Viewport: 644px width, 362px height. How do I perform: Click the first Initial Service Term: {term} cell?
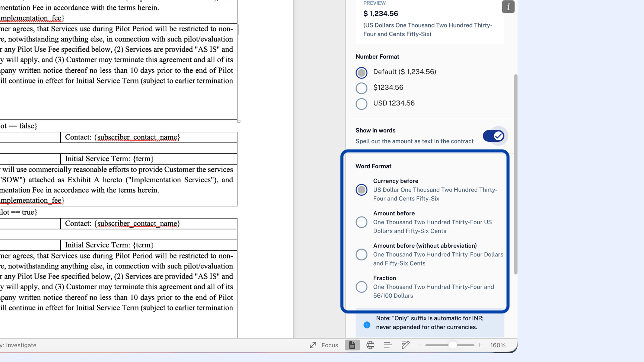click(149, 159)
